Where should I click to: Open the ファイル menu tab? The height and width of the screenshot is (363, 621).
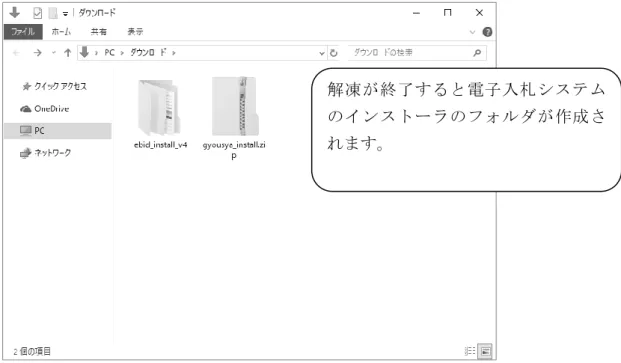coord(23,32)
